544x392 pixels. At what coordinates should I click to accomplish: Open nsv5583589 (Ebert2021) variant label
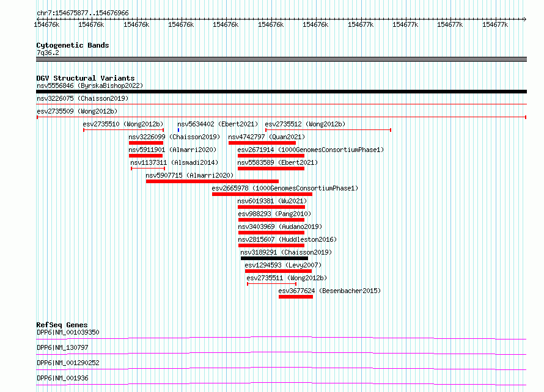tap(278, 162)
